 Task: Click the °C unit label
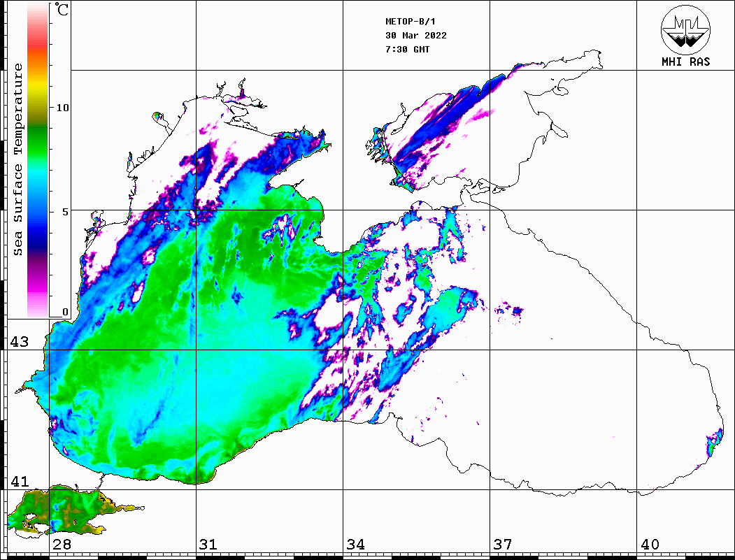(62, 9)
